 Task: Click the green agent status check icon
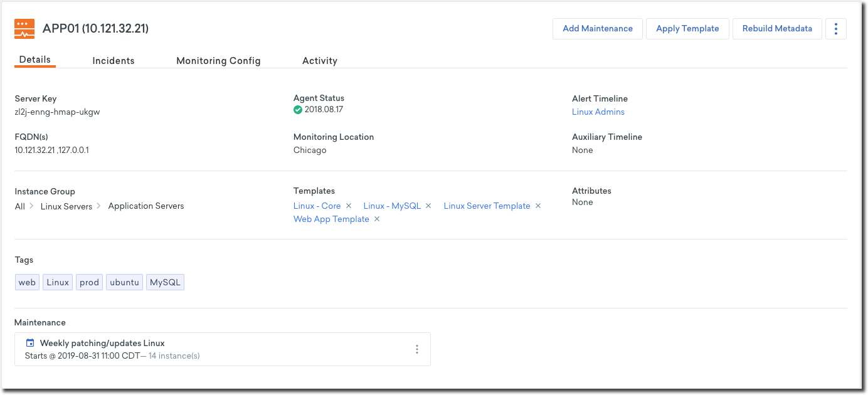pyautogui.click(x=298, y=110)
